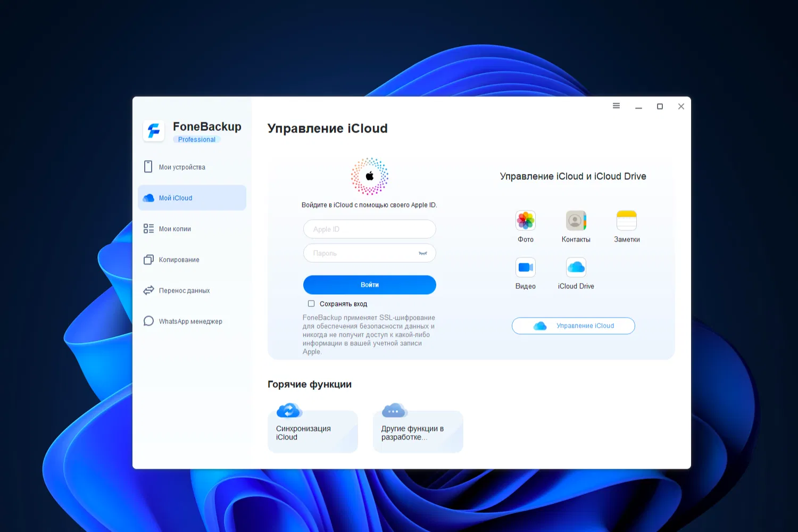
Task: Click the Apple logo sign-in graphic
Action: (x=370, y=176)
